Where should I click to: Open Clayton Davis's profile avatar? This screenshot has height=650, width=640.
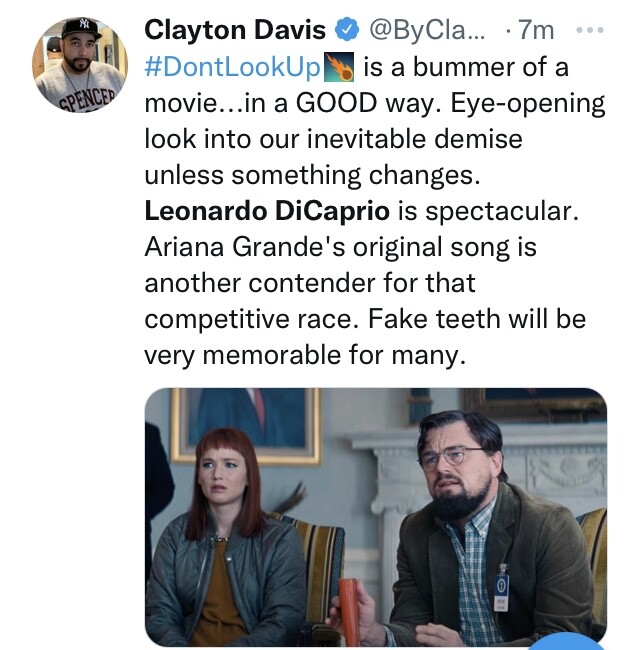coord(80,64)
